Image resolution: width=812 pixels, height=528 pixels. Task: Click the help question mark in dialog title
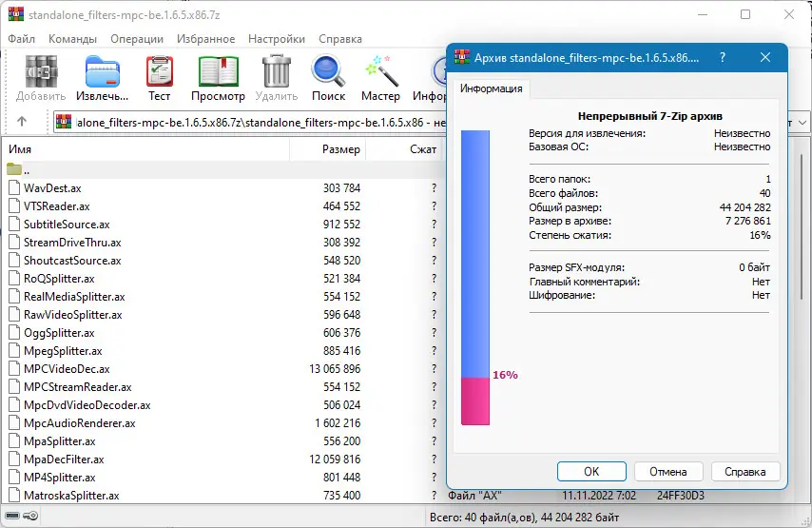pos(723,57)
